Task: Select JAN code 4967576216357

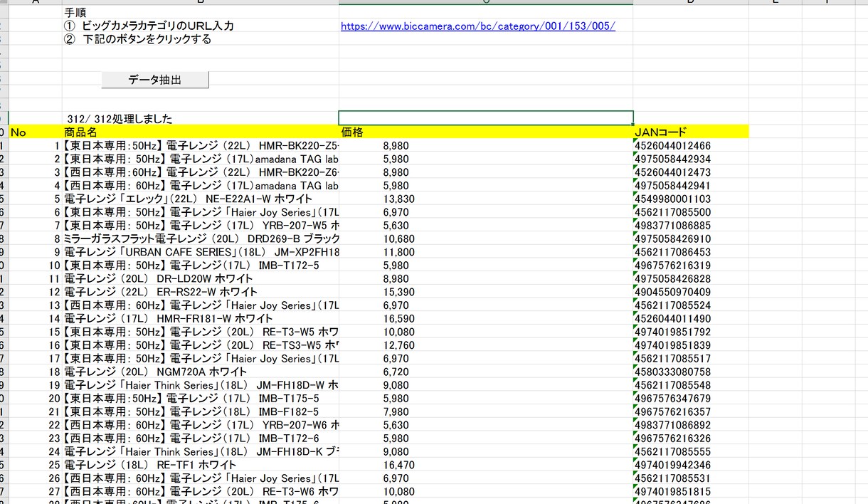Action: coord(691,411)
